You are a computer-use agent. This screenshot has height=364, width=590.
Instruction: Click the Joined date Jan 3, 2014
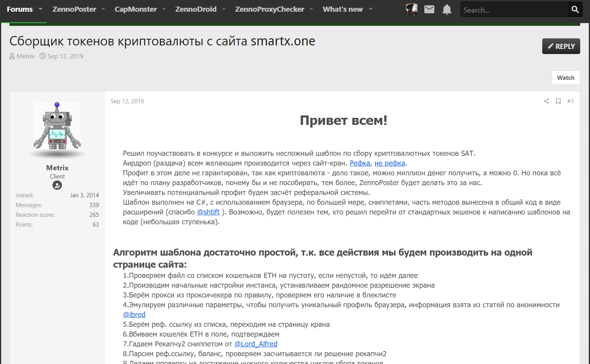coord(85,195)
